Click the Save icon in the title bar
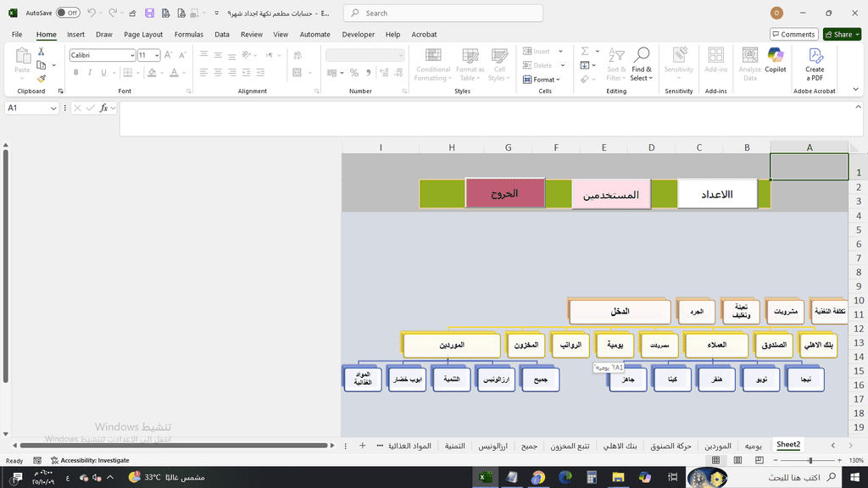868x488 pixels. pyautogui.click(x=149, y=14)
